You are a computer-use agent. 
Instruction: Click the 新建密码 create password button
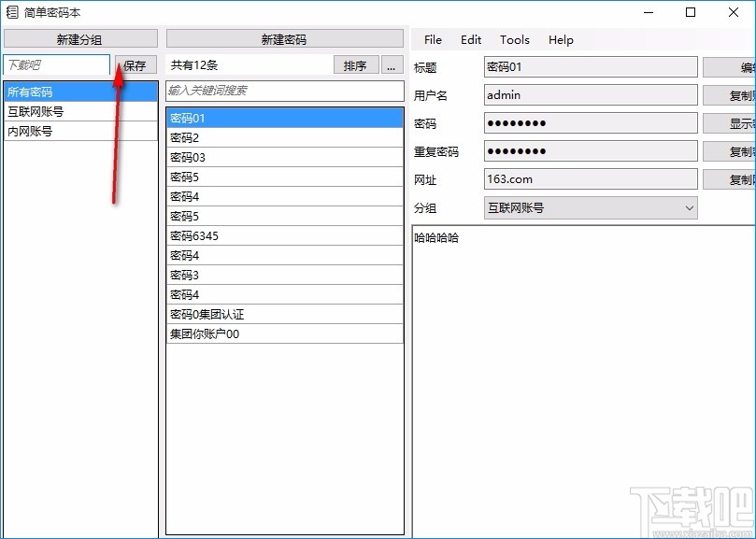point(283,37)
